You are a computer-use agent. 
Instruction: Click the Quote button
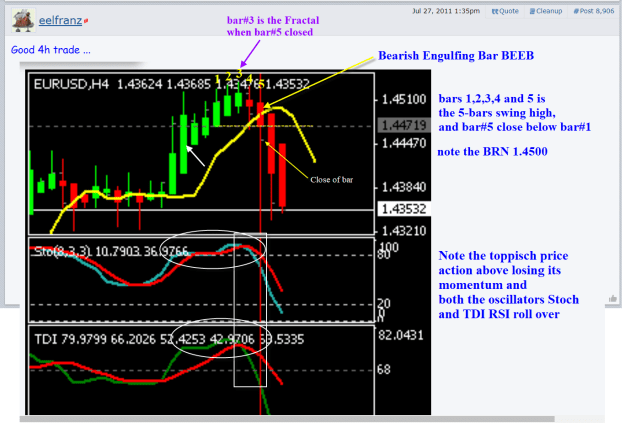tap(505, 11)
